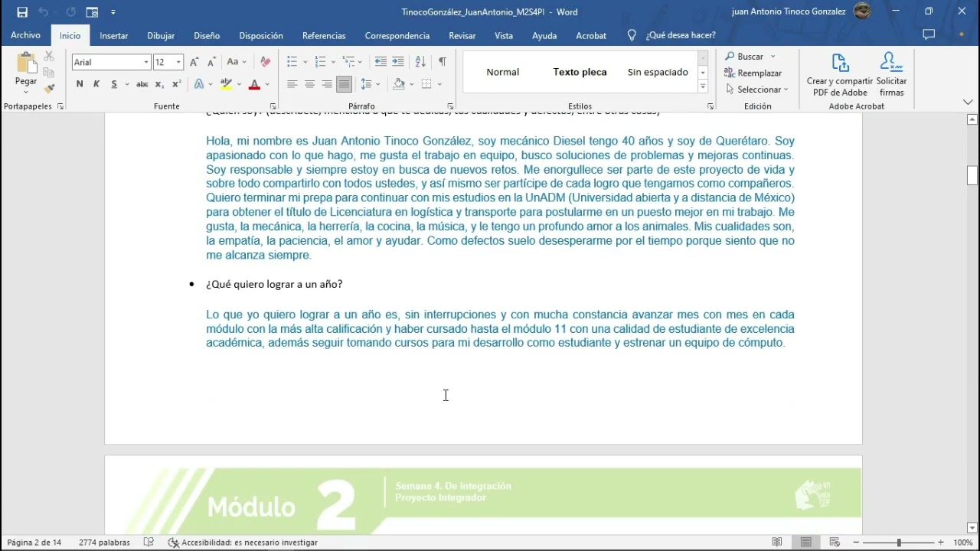Switch to the Revisar tab
Viewport: 980px width, 551px height.
click(x=462, y=35)
